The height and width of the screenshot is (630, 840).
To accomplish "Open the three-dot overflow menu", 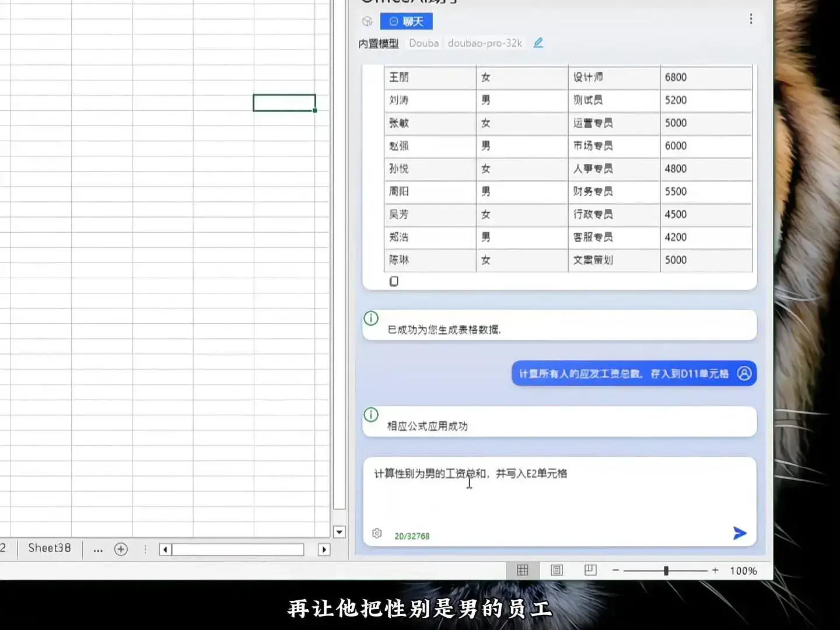I will 751,19.
